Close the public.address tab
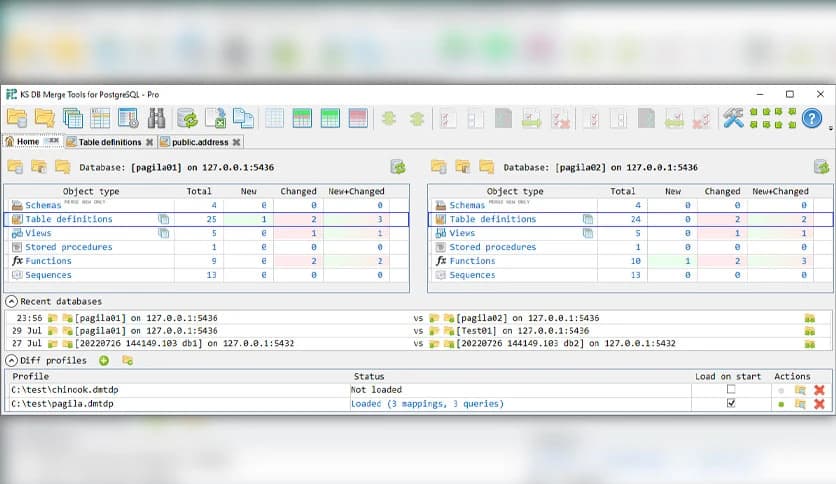 tap(236, 142)
